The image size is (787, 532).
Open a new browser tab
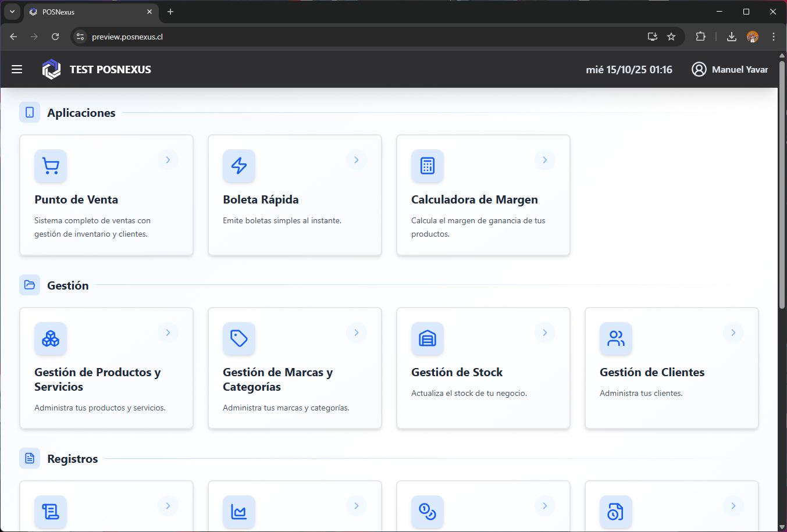click(170, 12)
